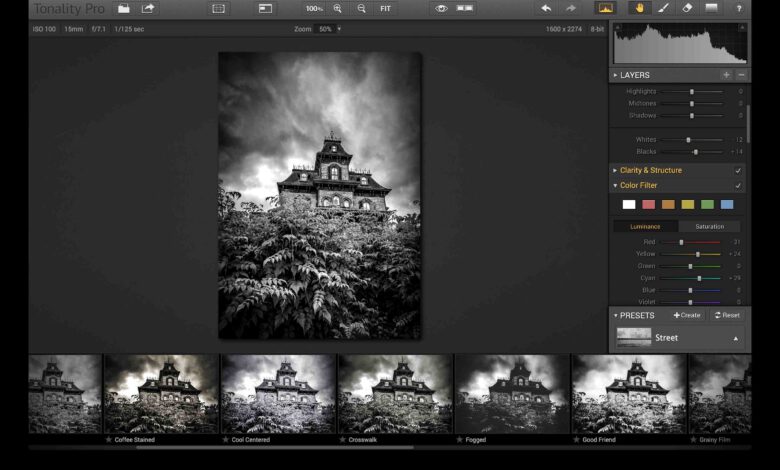Select the Fogged preset thumbnail

(x=512, y=393)
